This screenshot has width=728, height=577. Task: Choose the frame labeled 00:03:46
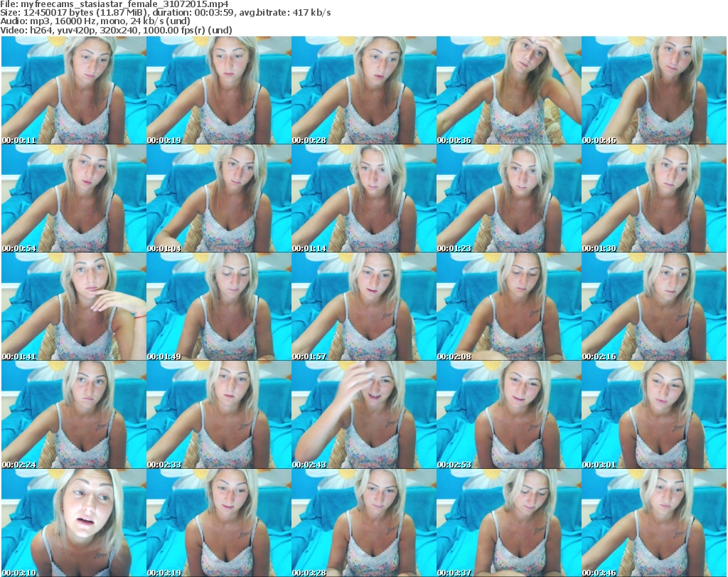(654, 523)
